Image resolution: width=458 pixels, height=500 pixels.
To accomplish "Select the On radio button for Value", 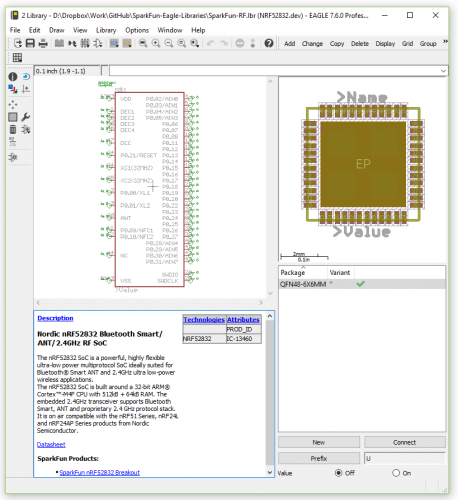I will click(396, 473).
